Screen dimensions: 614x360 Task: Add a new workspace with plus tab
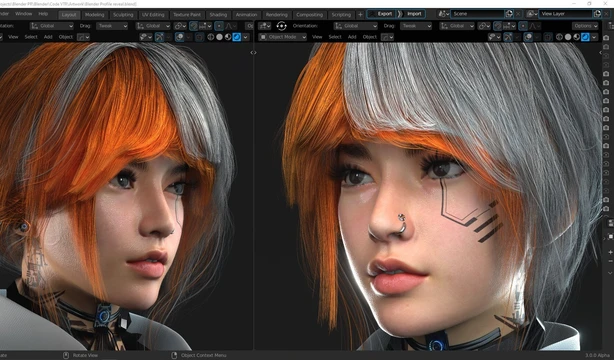pyautogui.click(x=360, y=14)
